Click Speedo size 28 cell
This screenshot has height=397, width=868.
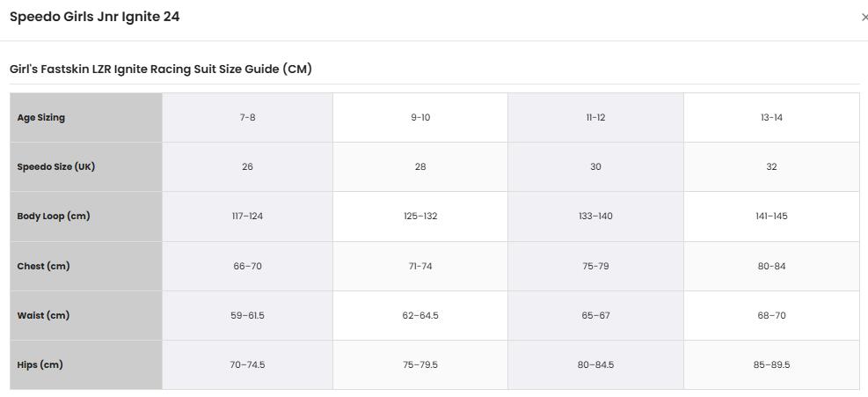point(420,167)
